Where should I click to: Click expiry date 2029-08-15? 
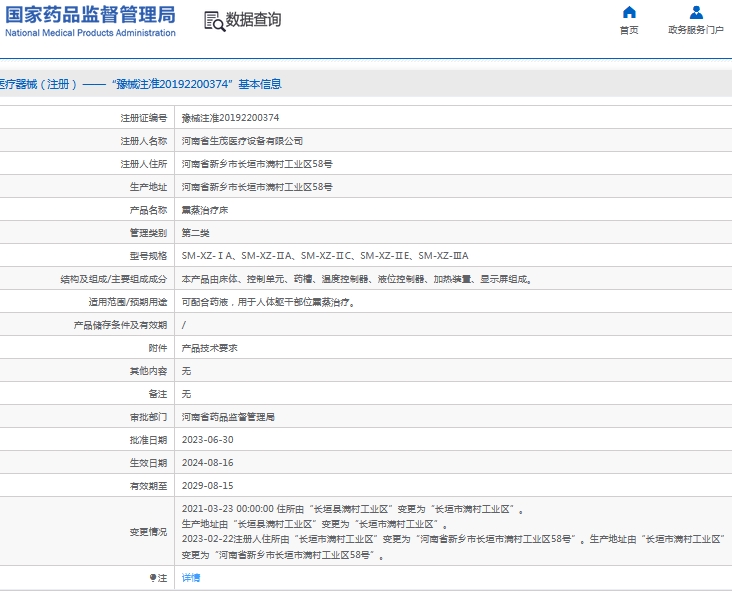pyautogui.click(x=207, y=485)
